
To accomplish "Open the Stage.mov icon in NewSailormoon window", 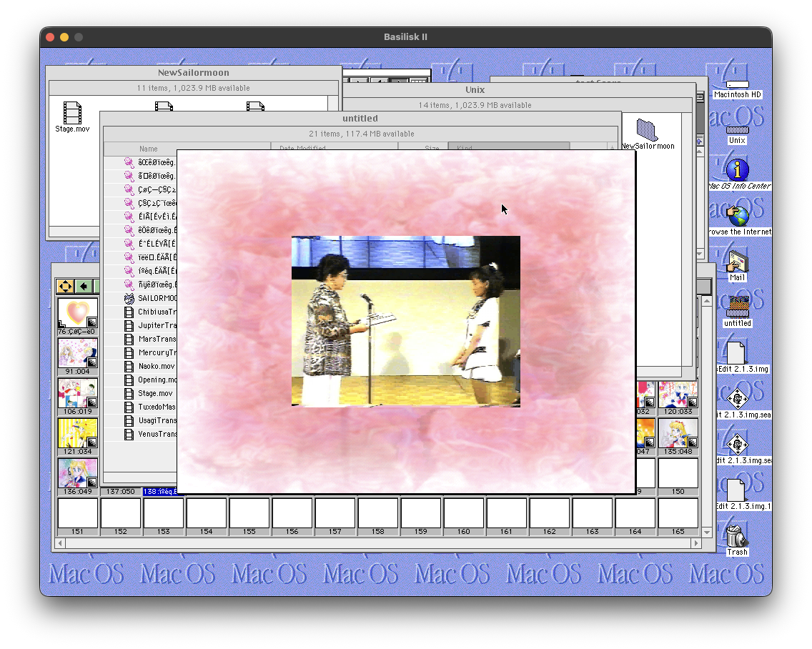I will click(72, 113).
